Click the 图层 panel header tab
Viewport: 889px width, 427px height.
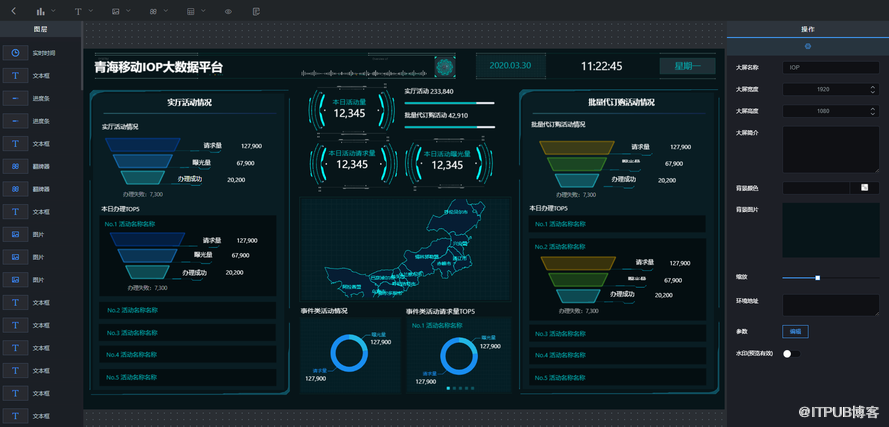pos(41,30)
